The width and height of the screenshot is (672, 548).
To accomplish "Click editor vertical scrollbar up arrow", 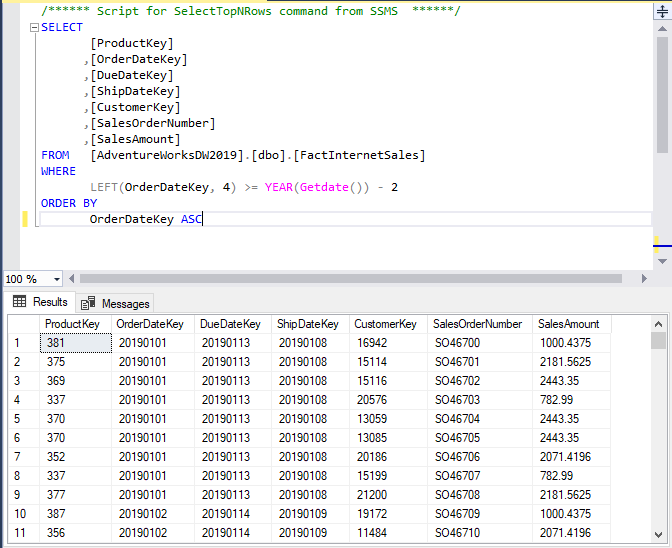I will point(662,29).
